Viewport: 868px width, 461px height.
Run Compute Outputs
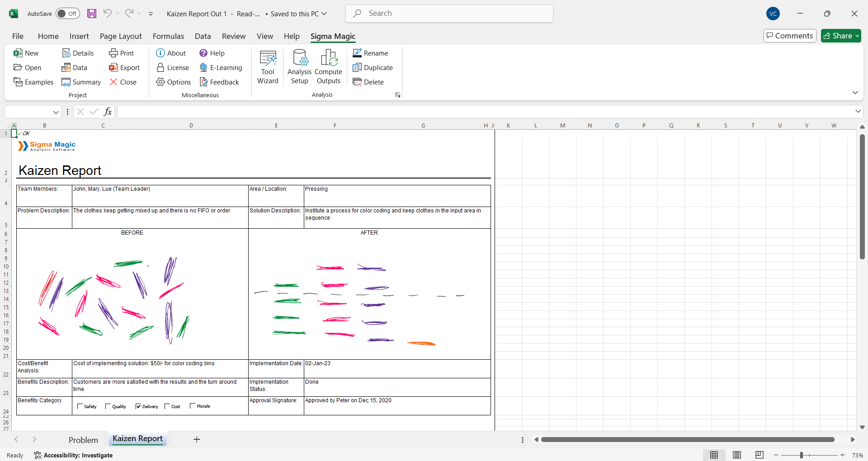coord(328,67)
